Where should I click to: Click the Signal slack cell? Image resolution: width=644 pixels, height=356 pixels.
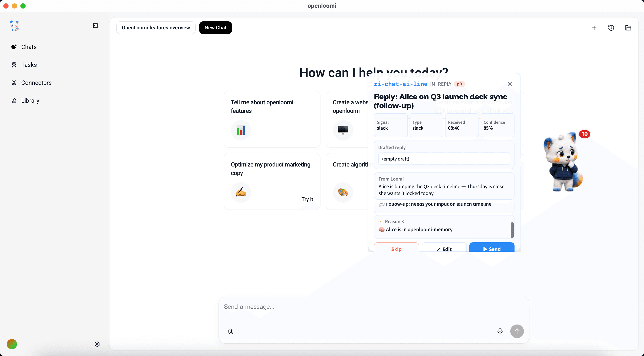391,125
